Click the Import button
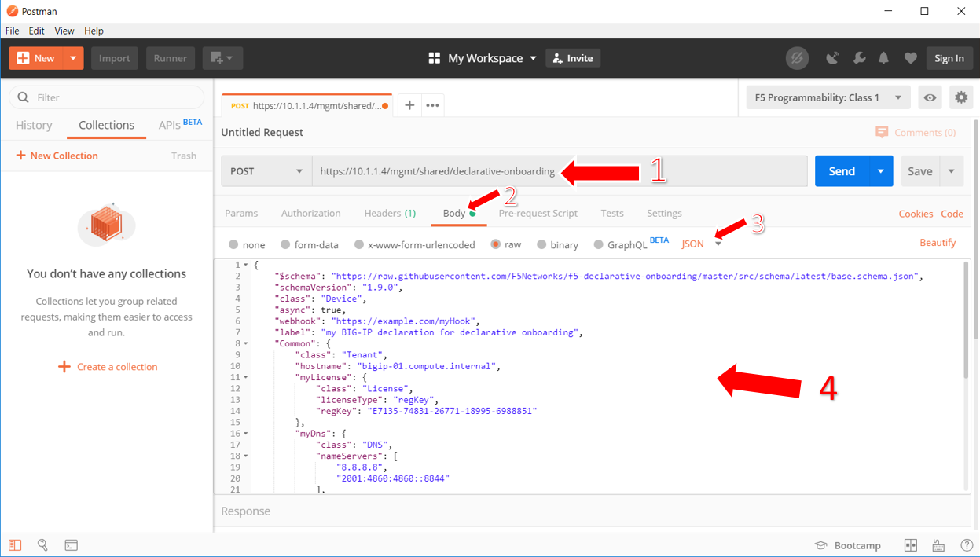Screen dimensions: 980x557 point(114,58)
